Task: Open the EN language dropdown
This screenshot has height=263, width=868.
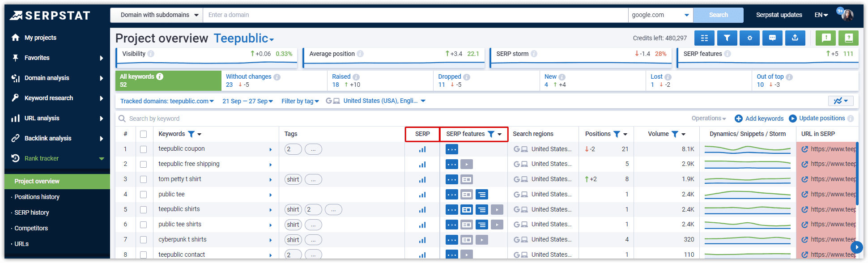Action: click(821, 15)
